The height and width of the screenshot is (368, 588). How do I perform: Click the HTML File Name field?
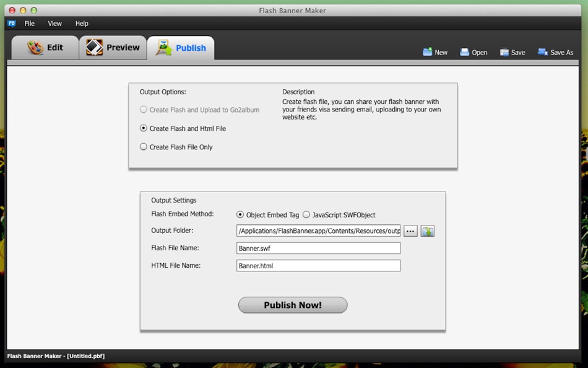click(x=318, y=266)
